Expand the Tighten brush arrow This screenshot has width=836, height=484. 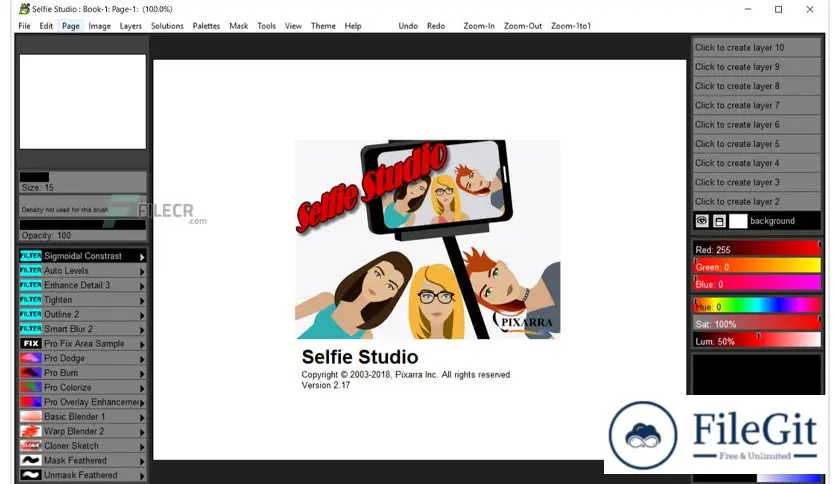pos(142,301)
